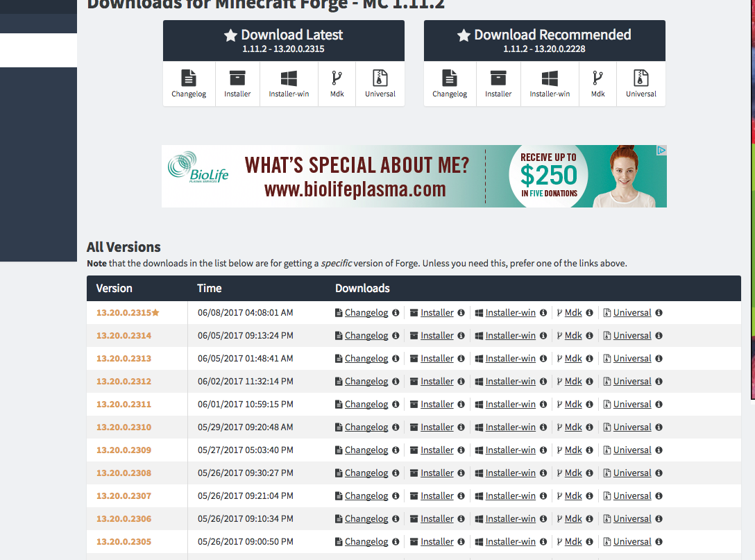Show info icon for Installer-win 13.20.0.2313
The width and height of the screenshot is (755, 560).
543,358
